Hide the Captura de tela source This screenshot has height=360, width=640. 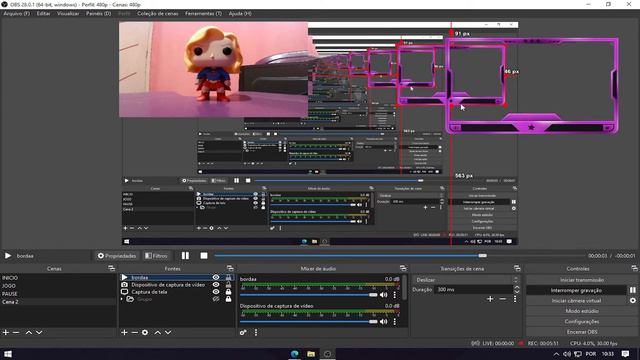(x=216, y=292)
